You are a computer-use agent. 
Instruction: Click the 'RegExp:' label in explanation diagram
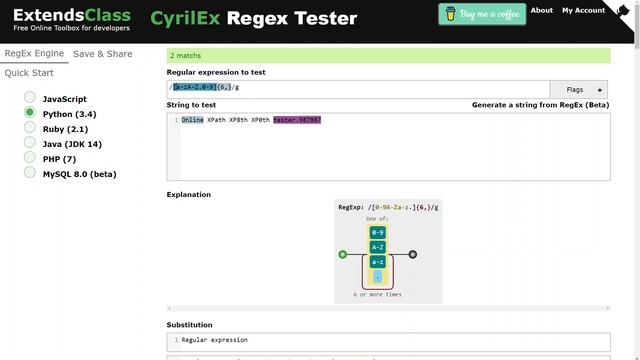pos(351,207)
